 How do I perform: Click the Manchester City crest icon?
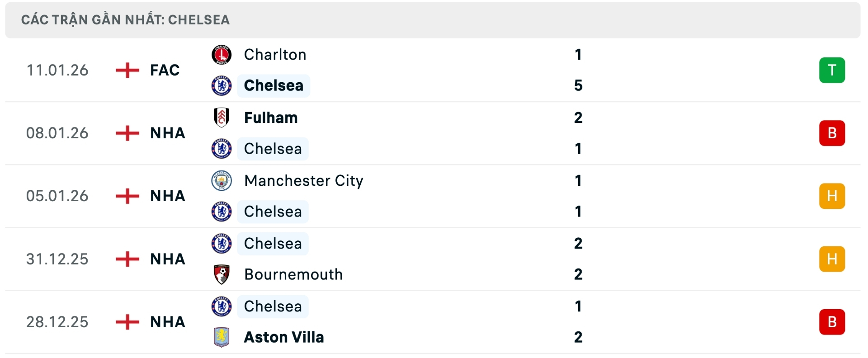(x=221, y=180)
